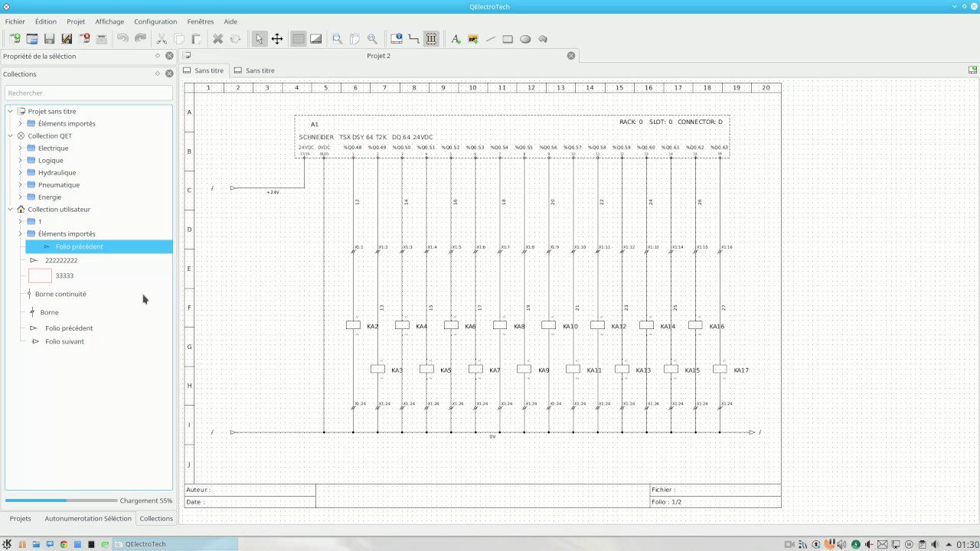Image resolution: width=980 pixels, height=551 pixels.
Task: Click the Rechercher search field
Action: [x=89, y=93]
